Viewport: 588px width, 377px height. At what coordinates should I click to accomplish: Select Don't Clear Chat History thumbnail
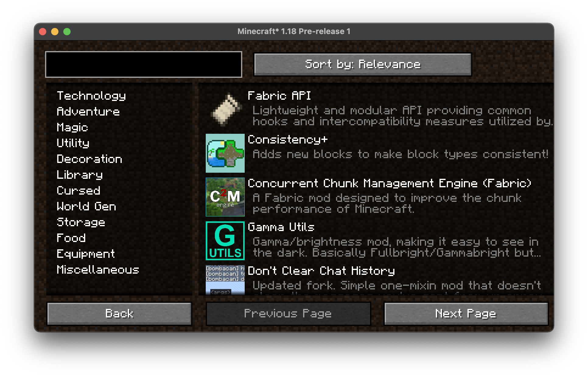pyautogui.click(x=225, y=280)
